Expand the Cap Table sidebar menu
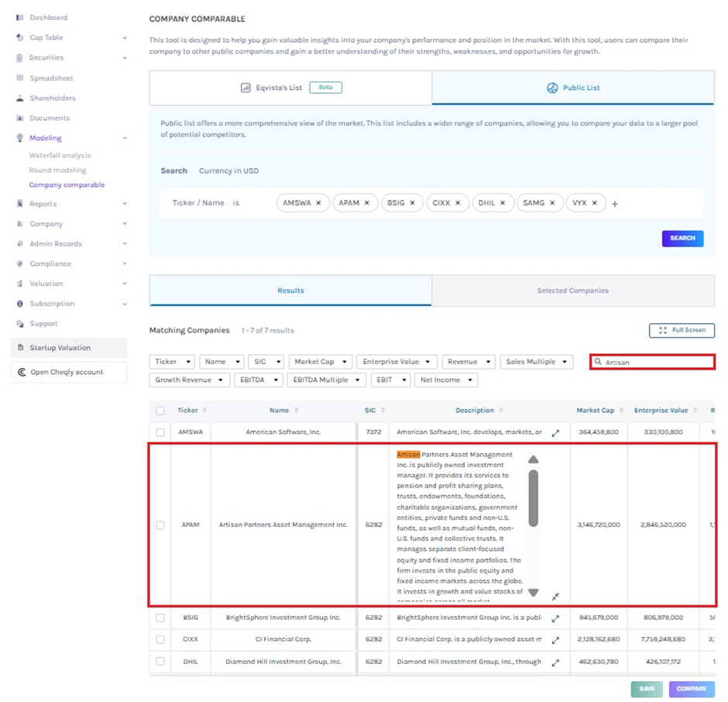 coord(125,37)
